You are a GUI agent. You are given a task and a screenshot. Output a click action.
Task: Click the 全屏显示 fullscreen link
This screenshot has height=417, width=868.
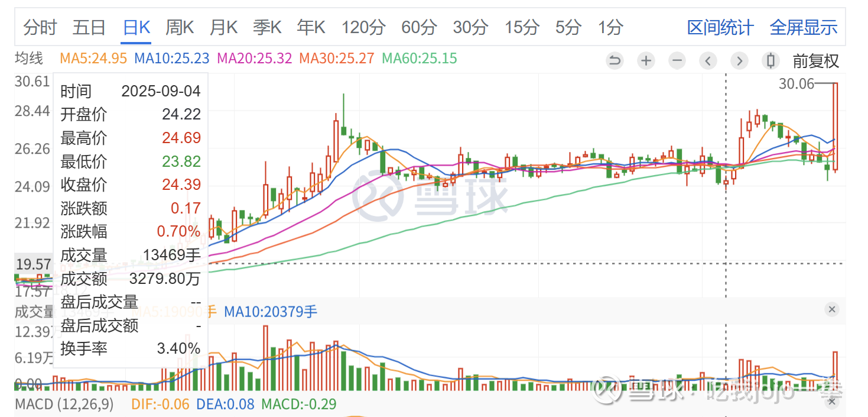(x=804, y=27)
